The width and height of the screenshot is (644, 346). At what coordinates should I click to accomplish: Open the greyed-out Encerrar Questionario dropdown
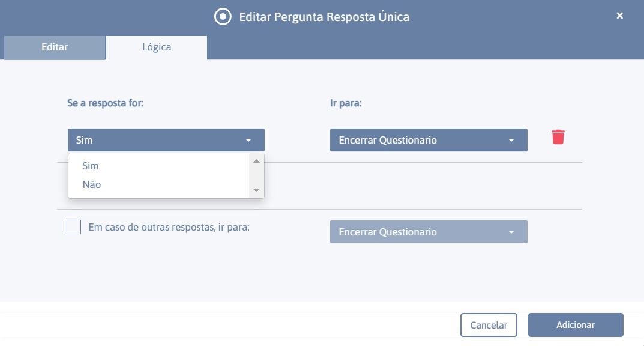coord(429,232)
